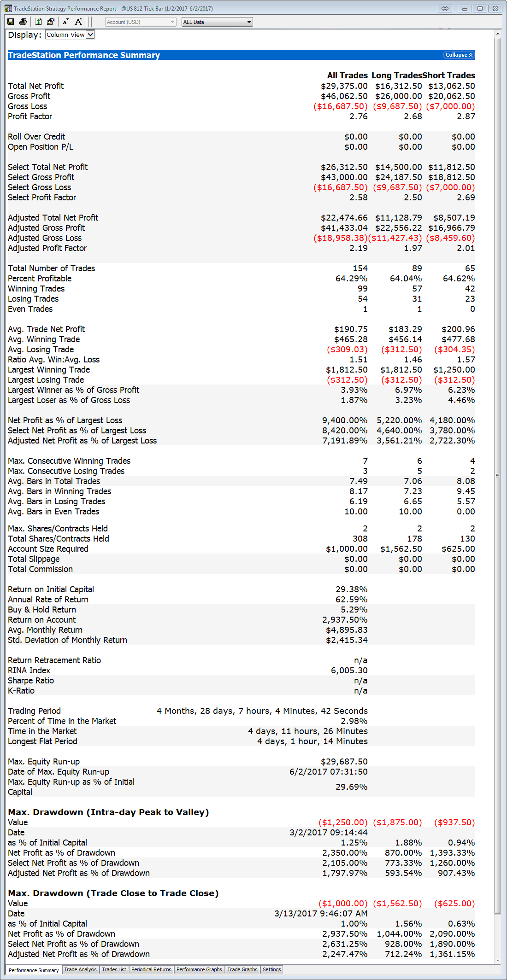This screenshot has width=507, height=980.
Task: Click the double-arrow dock window button in title bar
Action: pyautogui.click(x=445, y=8)
